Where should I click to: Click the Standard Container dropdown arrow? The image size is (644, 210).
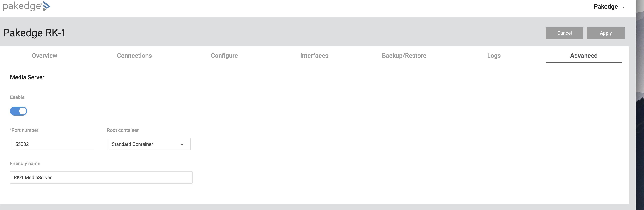click(182, 145)
